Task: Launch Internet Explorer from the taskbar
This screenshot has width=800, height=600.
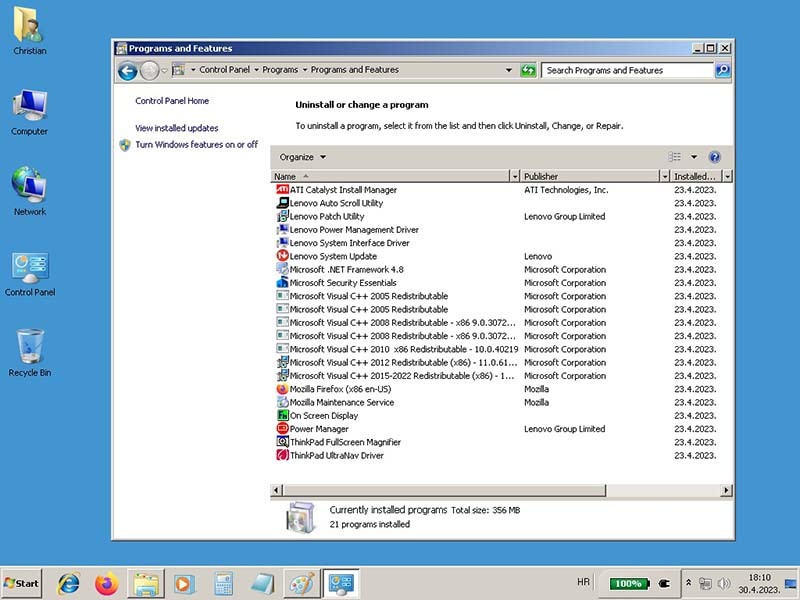Action: [69, 583]
